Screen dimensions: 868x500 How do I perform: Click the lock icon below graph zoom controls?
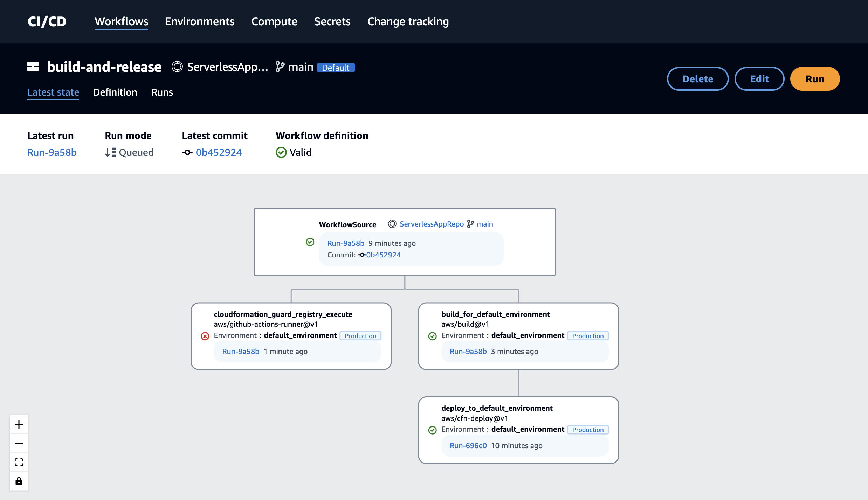[x=19, y=481]
